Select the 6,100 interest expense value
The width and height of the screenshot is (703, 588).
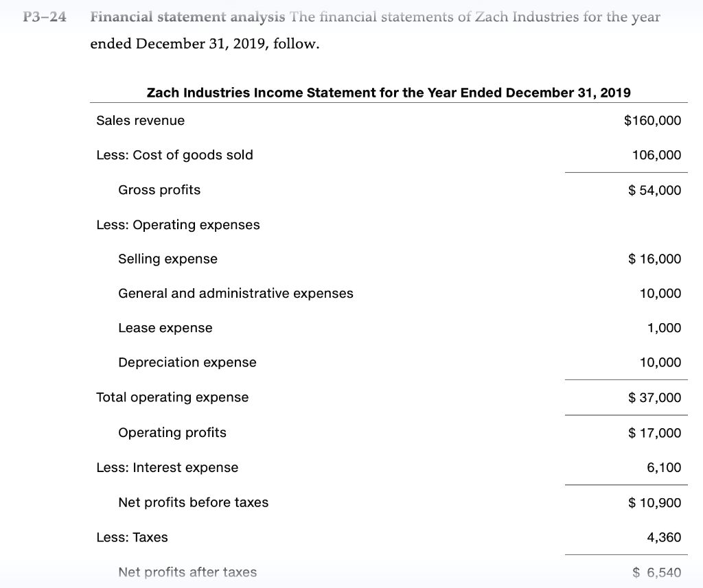pos(664,468)
